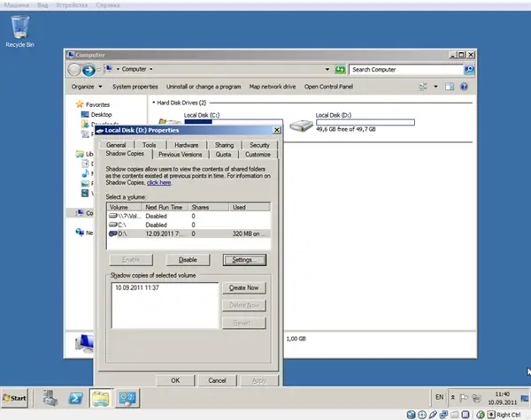Viewport: 531px width, 420px height.
Task: Click in the Search Computer field
Action: pos(406,70)
